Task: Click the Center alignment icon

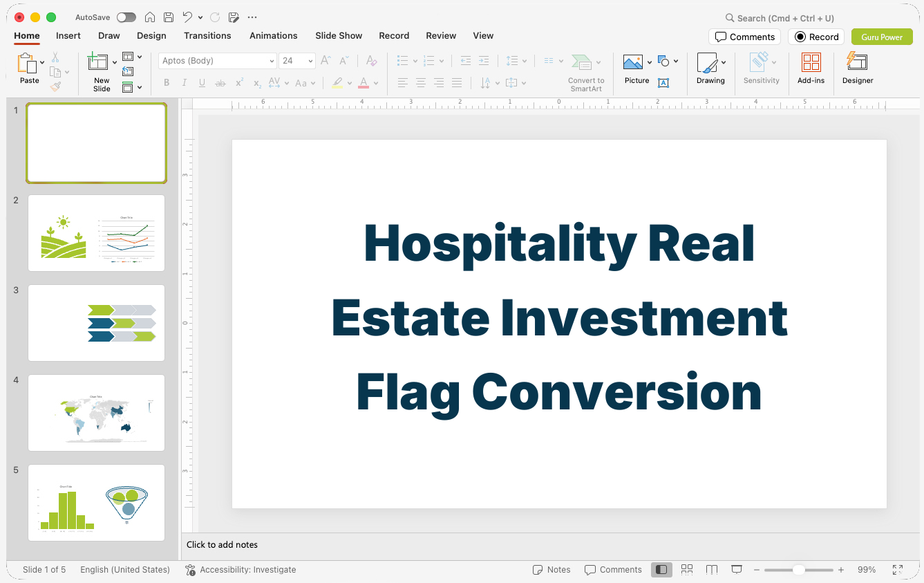Action: click(x=421, y=83)
